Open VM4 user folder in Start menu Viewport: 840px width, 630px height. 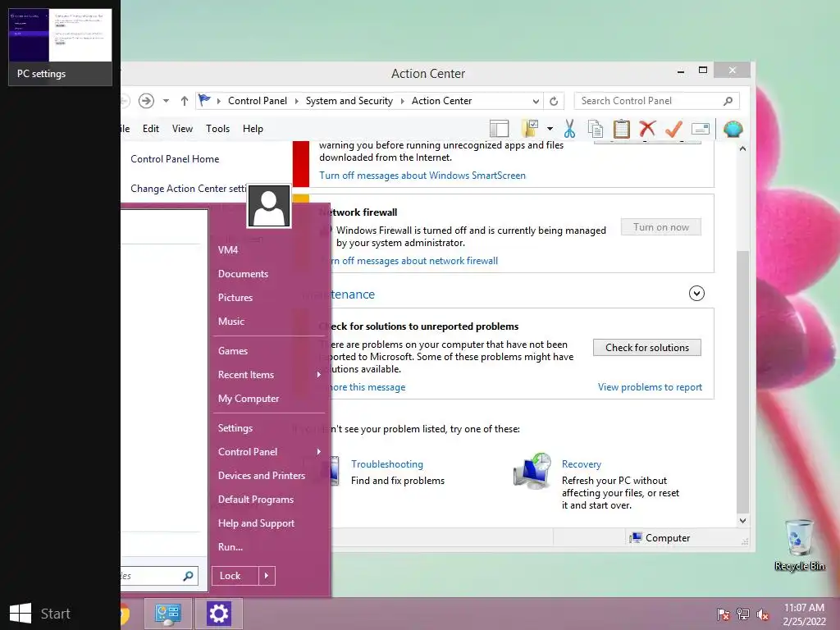pyautogui.click(x=228, y=250)
